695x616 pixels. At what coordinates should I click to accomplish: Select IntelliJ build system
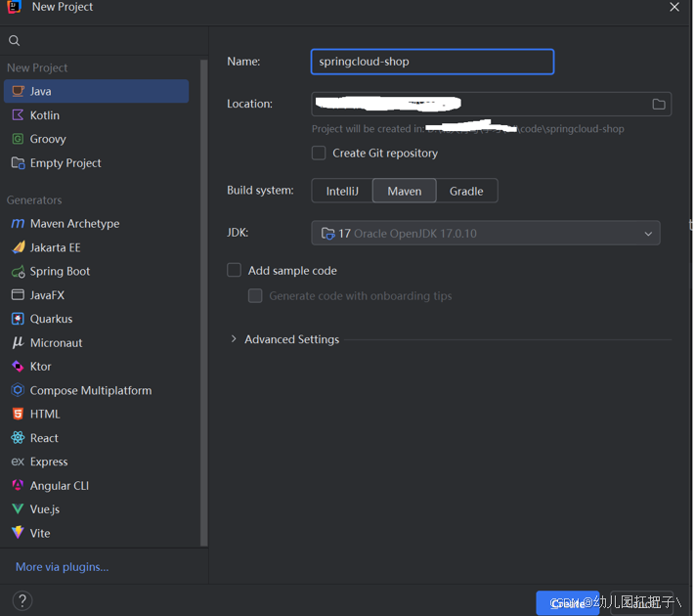(x=342, y=191)
